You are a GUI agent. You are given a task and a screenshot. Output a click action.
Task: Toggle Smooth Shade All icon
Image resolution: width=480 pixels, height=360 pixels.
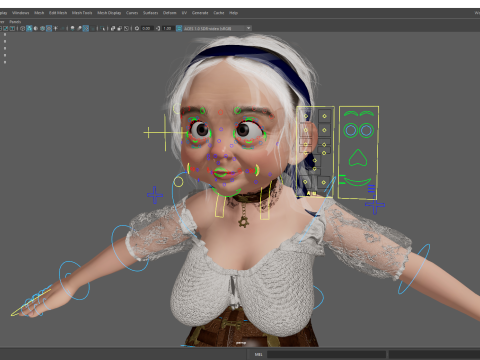point(29,28)
